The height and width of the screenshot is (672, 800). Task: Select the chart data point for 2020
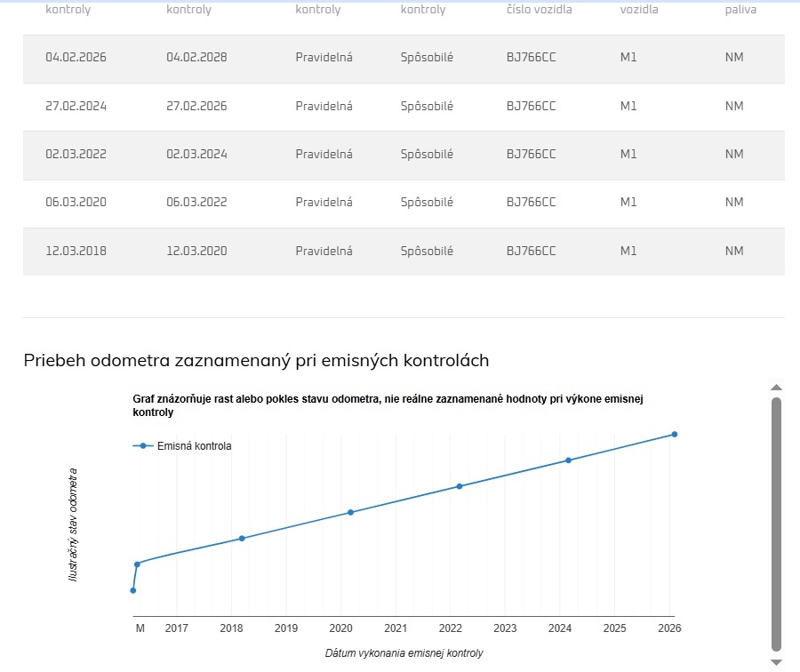coord(350,512)
